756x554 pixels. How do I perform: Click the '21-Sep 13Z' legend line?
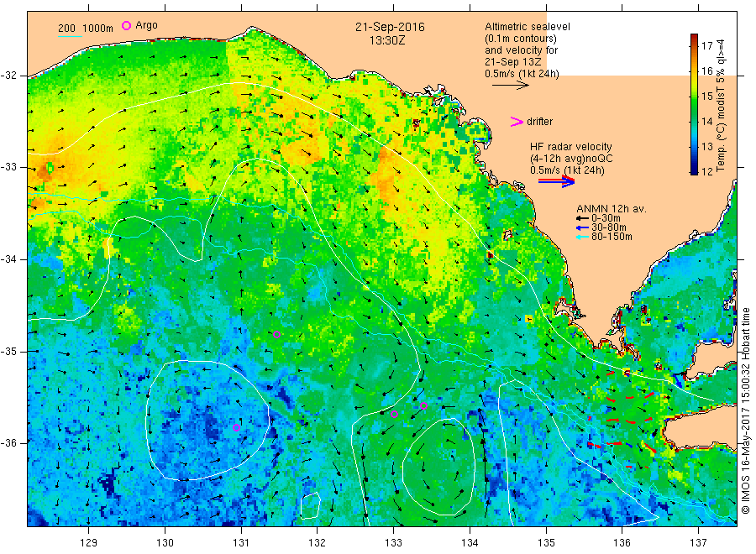(513, 61)
